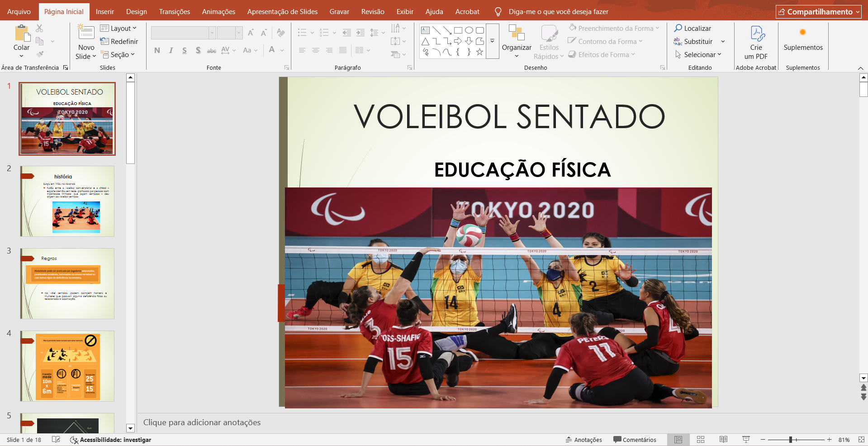Click the Suplementos icon

(803, 32)
